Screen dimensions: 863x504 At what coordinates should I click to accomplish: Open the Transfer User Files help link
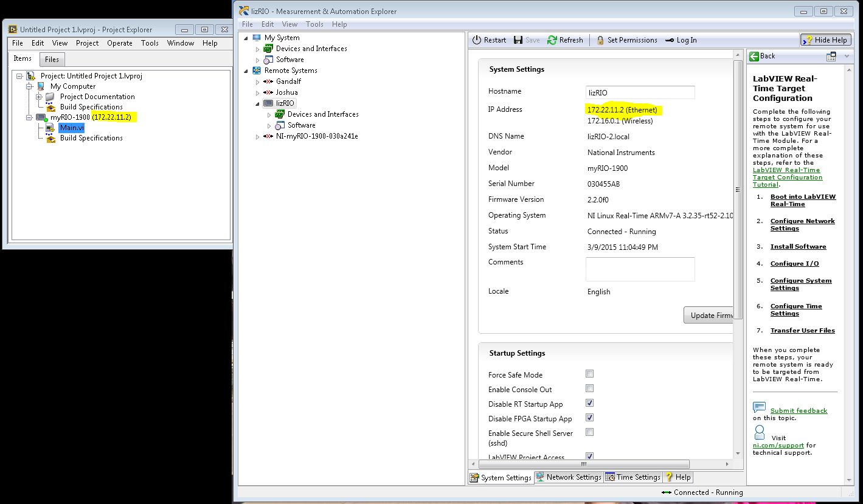pyautogui.click(x=802, y=330)
